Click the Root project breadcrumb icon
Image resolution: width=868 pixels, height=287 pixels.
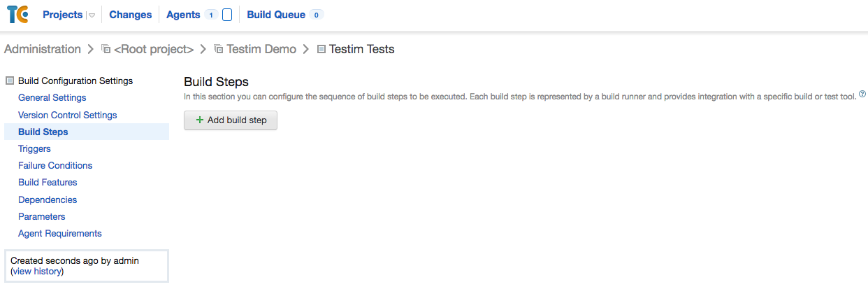pyautogui.click(x=106, y=49)
